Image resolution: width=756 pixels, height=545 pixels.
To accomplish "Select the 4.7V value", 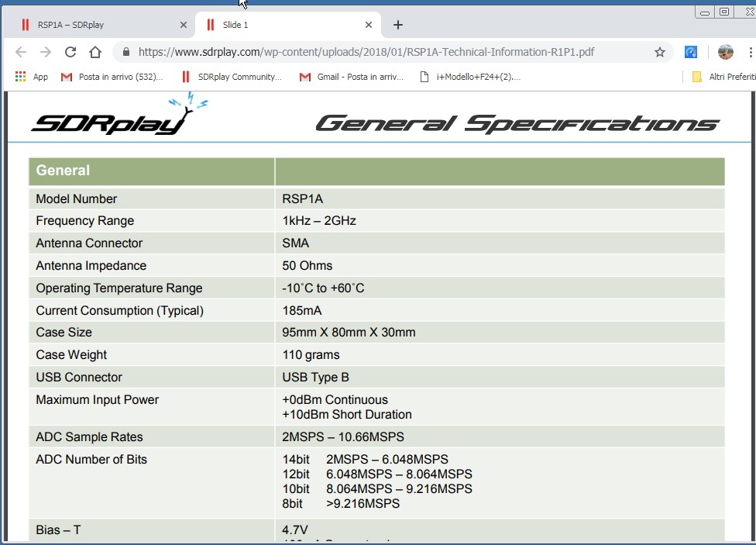I will [294, 530].
